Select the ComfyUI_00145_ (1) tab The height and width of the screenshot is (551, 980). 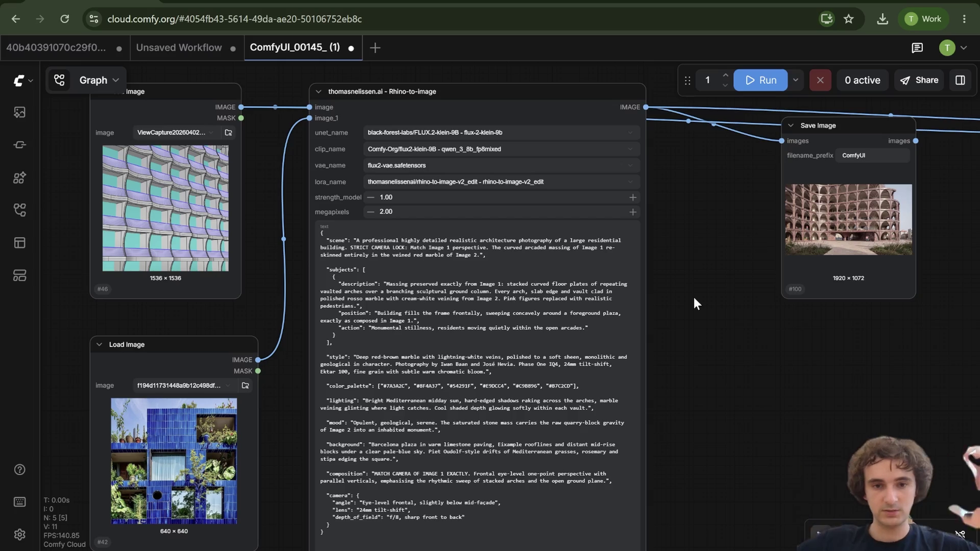point(303,48)
